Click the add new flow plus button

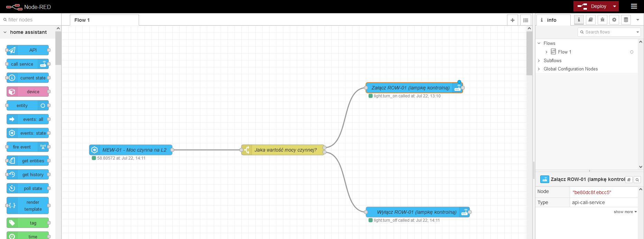coord(512,20)
